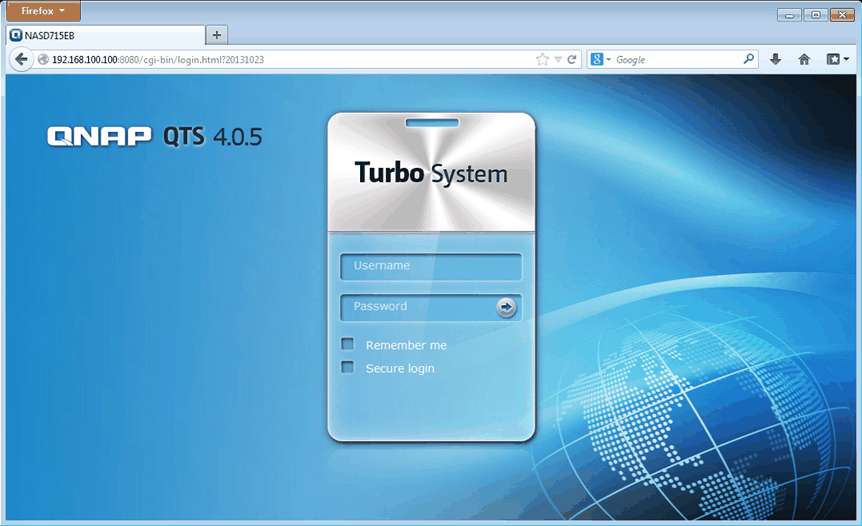Open a new tab with the plus button
This screenshot has width=862, height=526.
(x=217, y=35)
